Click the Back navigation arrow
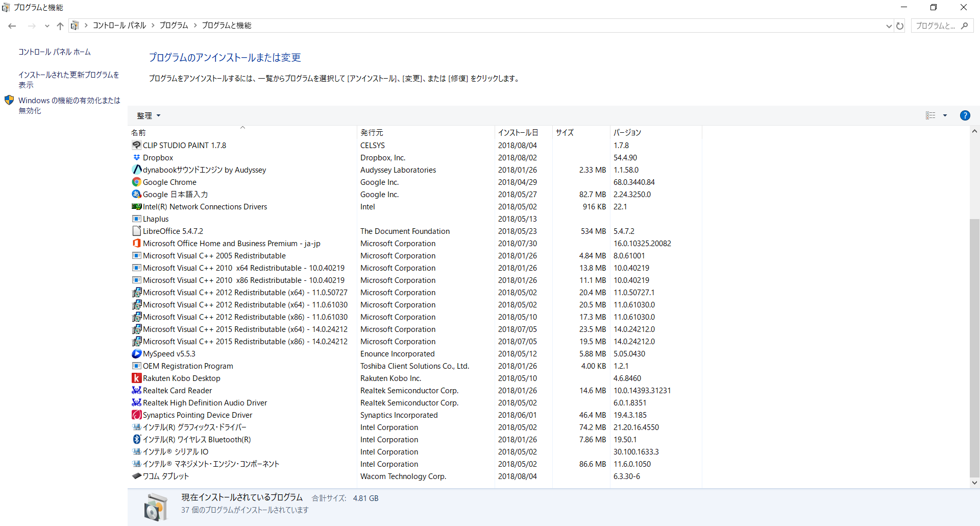Viewport: 980px width, 526px height. point(12,26)
